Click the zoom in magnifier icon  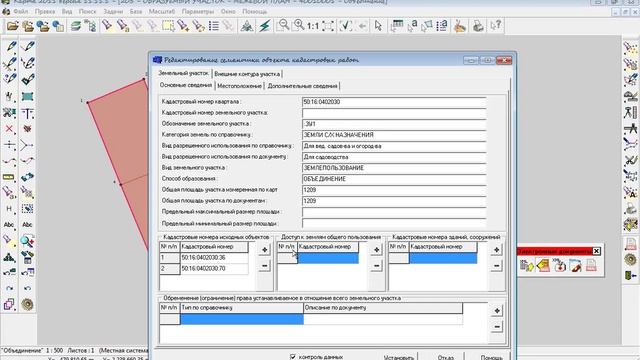pos(299,26)
